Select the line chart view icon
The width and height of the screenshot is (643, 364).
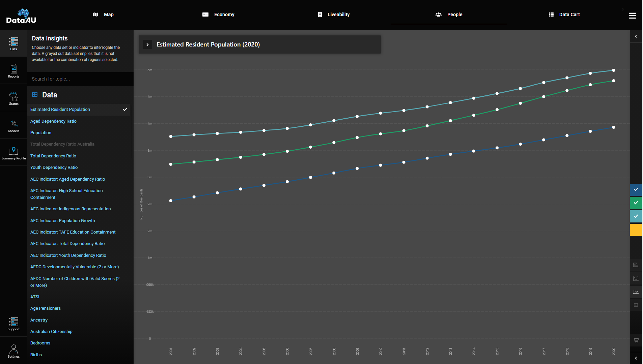[x=636, y=292]
